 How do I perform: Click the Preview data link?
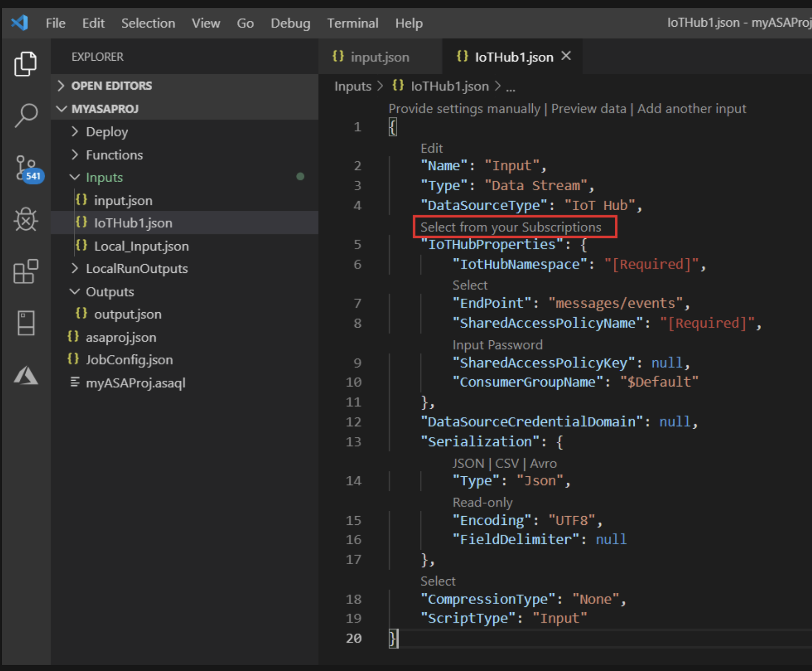(x=588, y=108)
